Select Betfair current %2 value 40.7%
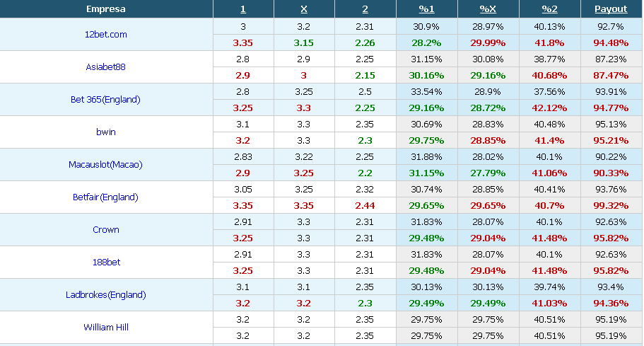 (549, 205)
